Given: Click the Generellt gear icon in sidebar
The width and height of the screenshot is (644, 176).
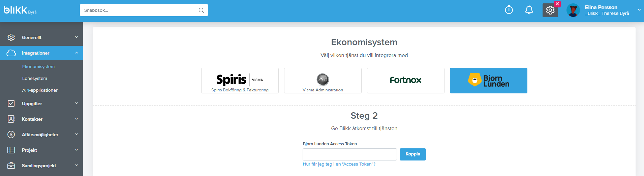Looking at the screenshot, I should (x=11, y=37).
